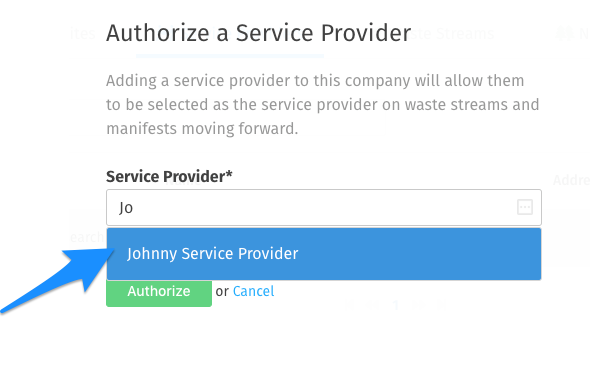Click the faded page 1 pagination number
590x377 pixels.
(395, 305)
